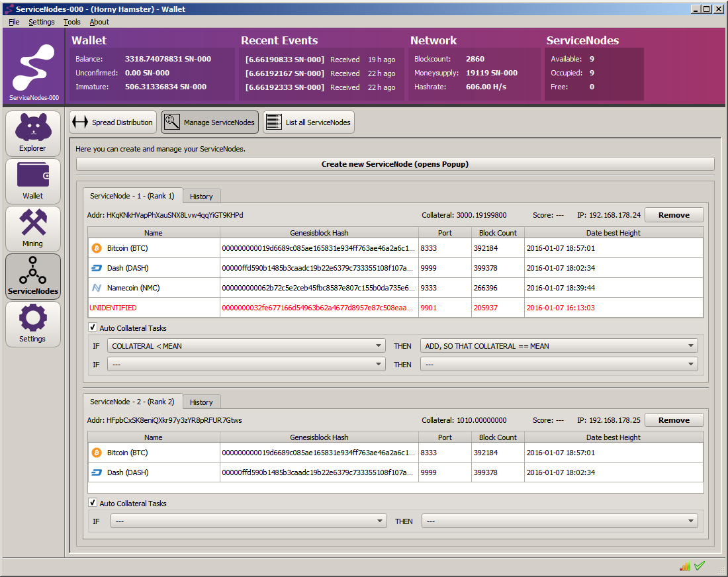Viewport: 728px width, 577px height.
Task: Click the Namecoin icon in ServiceNode 1
Action: click(97, 288)
